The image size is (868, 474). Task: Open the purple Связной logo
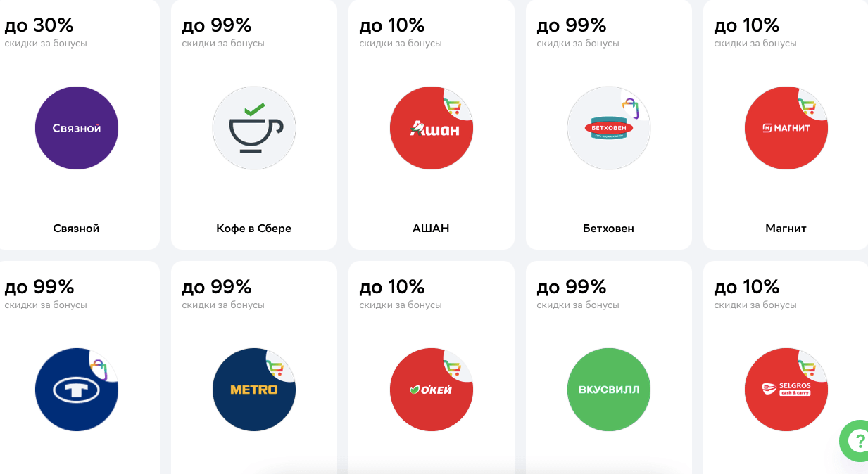point(77,128)
